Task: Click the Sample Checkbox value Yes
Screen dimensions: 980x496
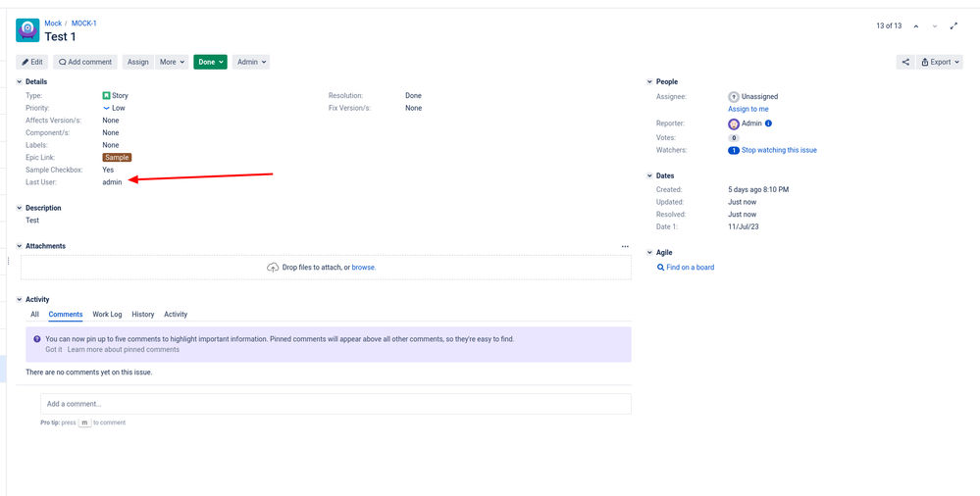Action: coord(108,170)
